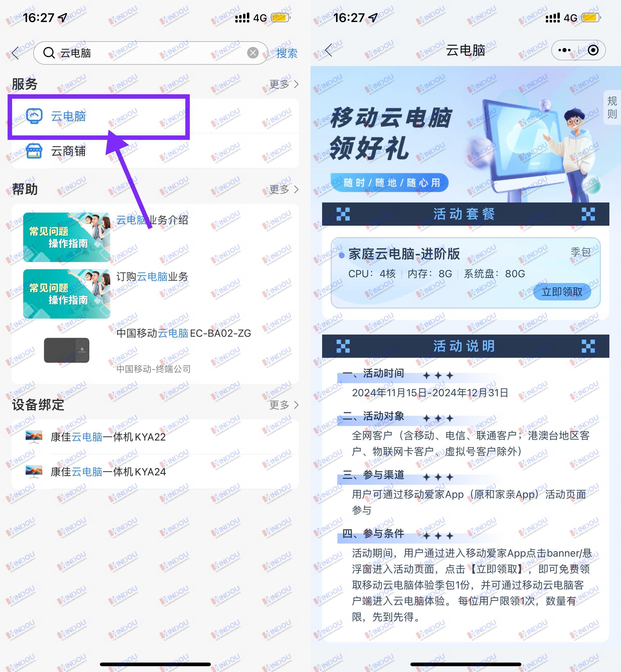Tap thumbnail beside 订购云电脑业务
621x672 pixels.
coord(67,294)
